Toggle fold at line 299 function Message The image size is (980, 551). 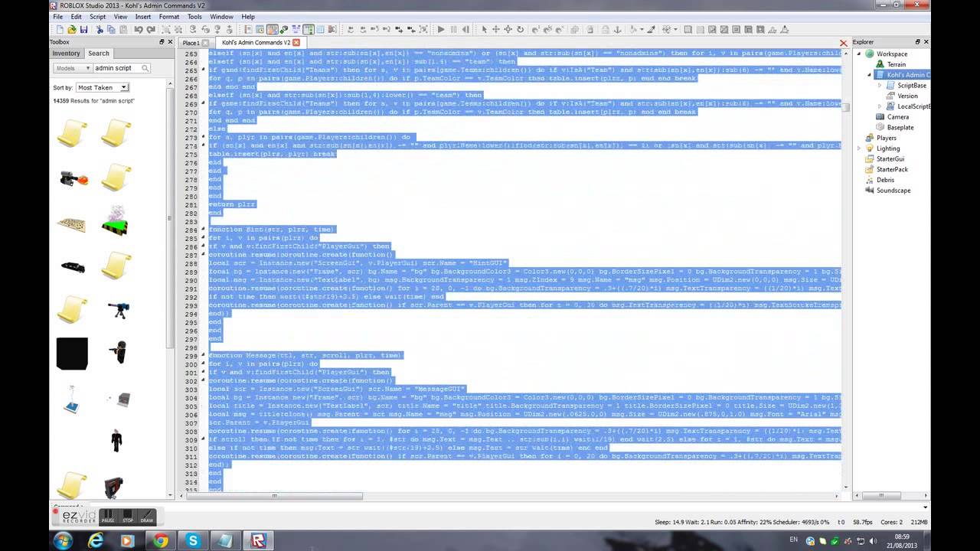(x=204, y=355)
